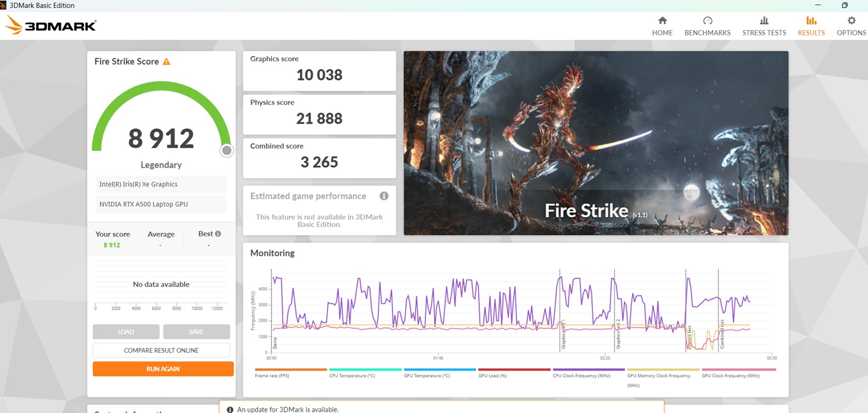Open the Home tab
Screen dimensions: 868x413
pos(662,27)
